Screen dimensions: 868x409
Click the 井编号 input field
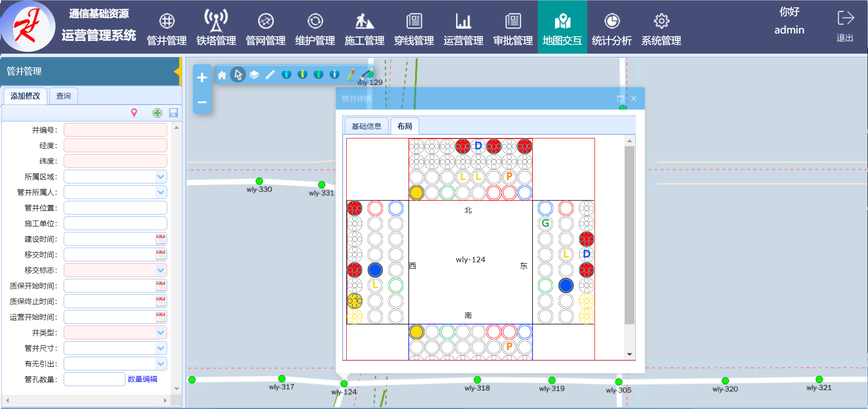pyautogui.click(x=115, y=130)
